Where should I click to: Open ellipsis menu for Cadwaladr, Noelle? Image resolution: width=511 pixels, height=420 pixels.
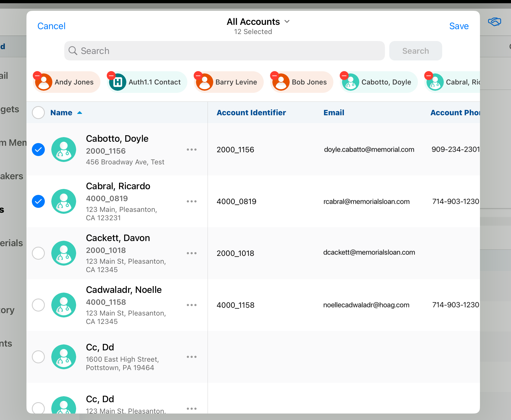(x=192, y=305)
